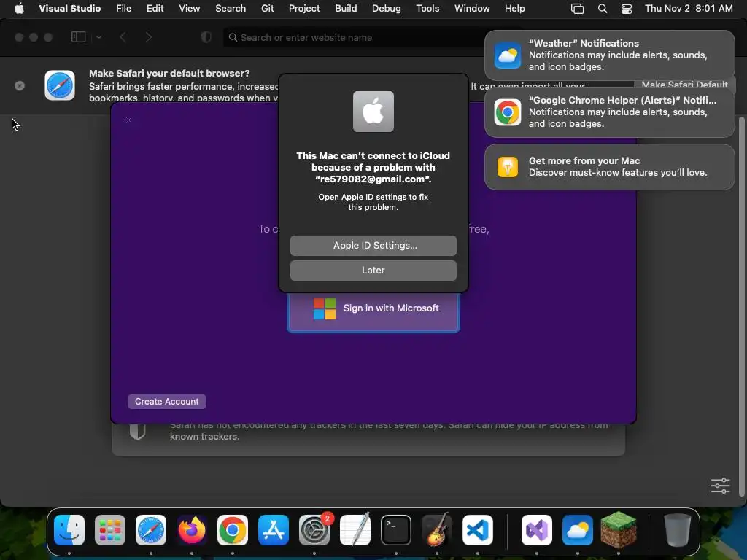
Task: Launch Safari from the dock
Action: pyautogui.click(x=151, y=529)
